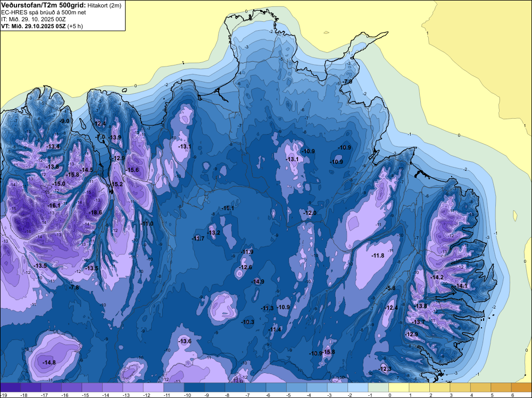Click the '-13.7' temperature label
The width and height of the screenshot is (532, 398).
[x=418, y=322]
